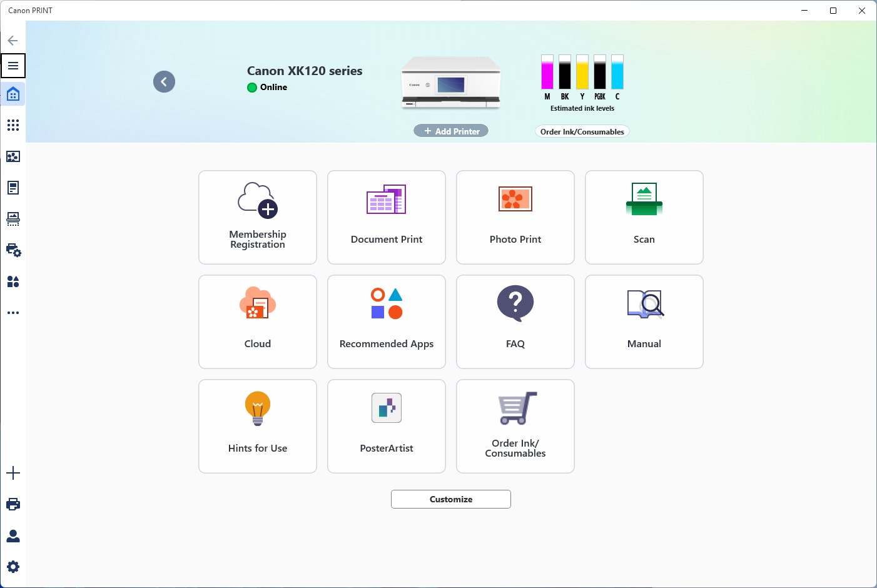
Task: Click the Add Printer button
Action: click(x=450, y=130)
